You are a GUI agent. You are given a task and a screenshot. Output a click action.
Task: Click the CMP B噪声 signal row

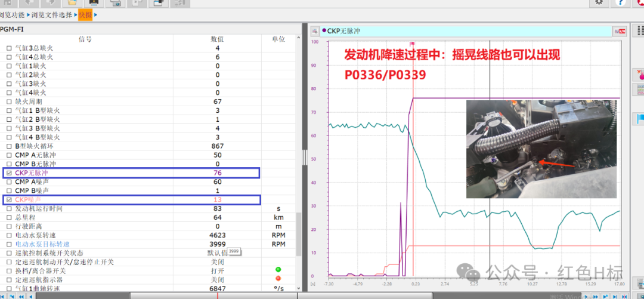click(148, 191)
